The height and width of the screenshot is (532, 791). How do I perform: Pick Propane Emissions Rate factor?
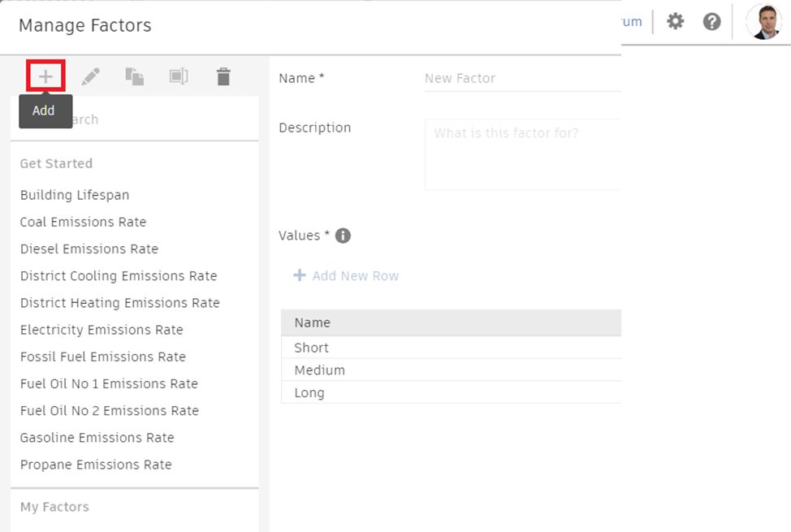(x=96, y=465)
